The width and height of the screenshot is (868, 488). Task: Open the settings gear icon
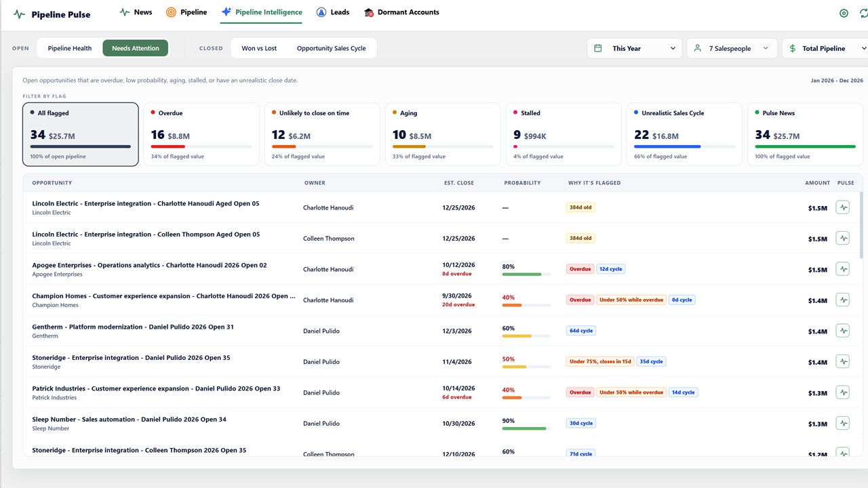tap(844, 13)
